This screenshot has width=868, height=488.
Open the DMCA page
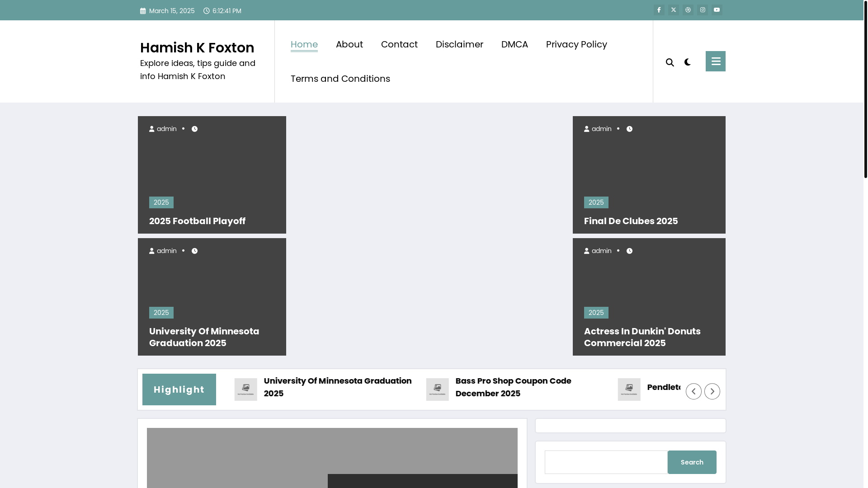[514, 44]
